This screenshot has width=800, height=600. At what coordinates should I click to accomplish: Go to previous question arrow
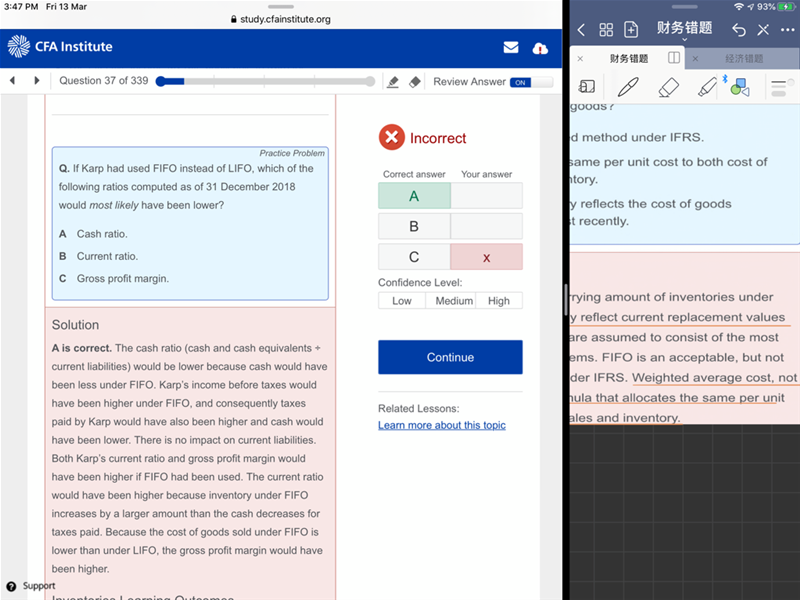coord(12,81)
